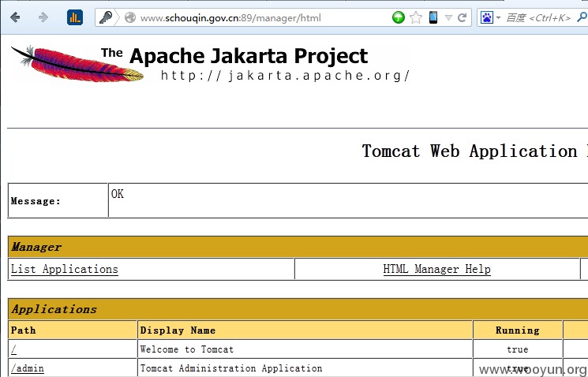The height and width of the screenshot is (377, 588).
Task: Open the HTML Manager Help link
Action: click(437, 269)
